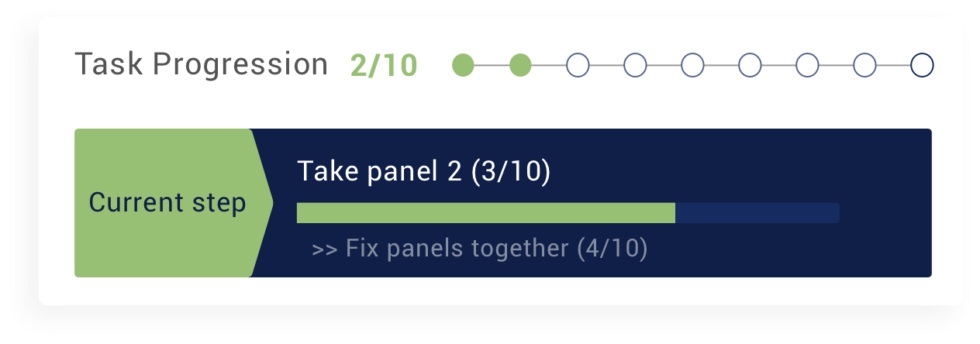Click connector line between second and third dots
The width and height of the screenshot is (980, 344).
[x=549, y=66]
